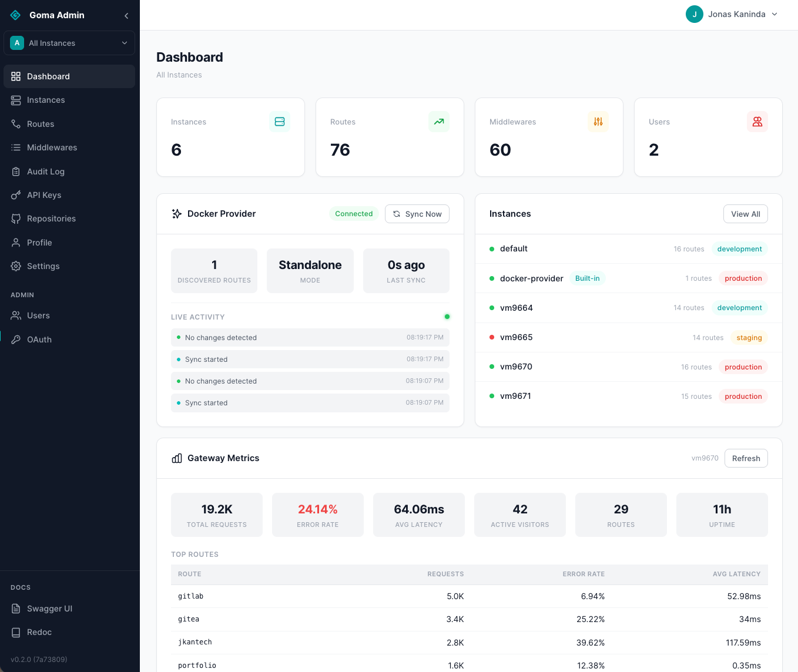Open the OAuth page under Admin
Screen dimensions: 798x672
38,339
